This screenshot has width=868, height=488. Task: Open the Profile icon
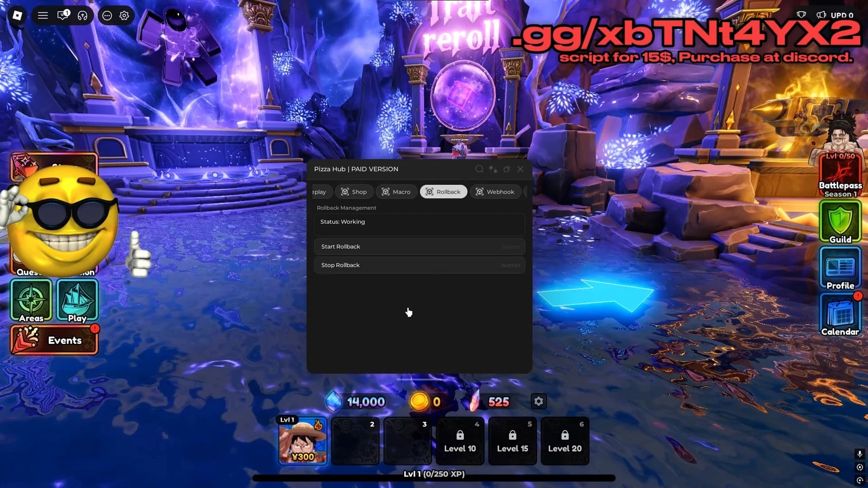click(x=840, y=268)
